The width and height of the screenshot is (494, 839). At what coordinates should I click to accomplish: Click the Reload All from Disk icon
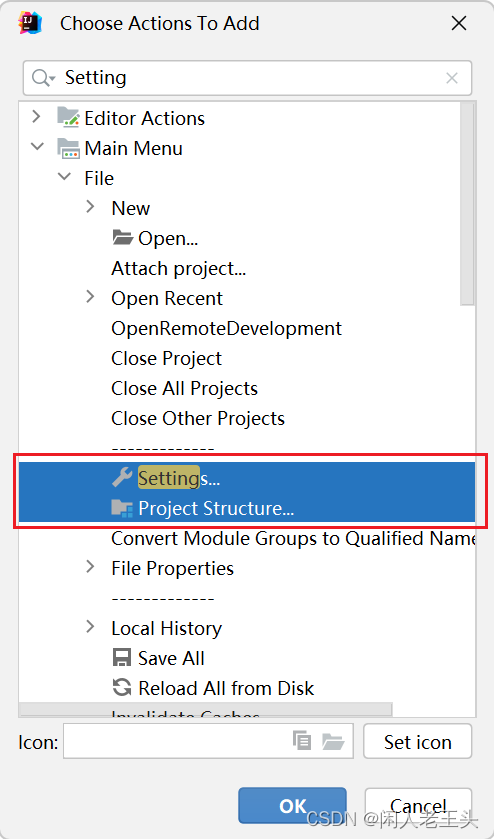tap(122, 688)
